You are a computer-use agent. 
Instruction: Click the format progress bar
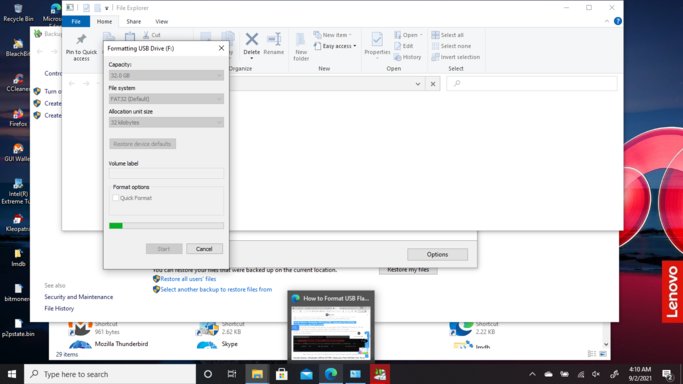[x=166, y=226]
